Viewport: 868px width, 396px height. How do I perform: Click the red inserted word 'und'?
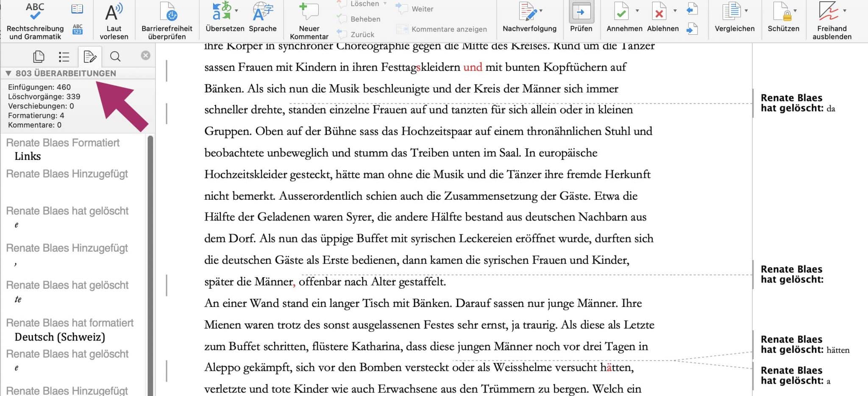pos(473,67)
